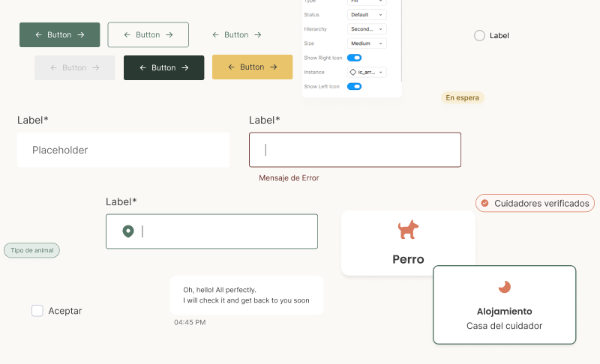Click the En espera status badge

462,98
